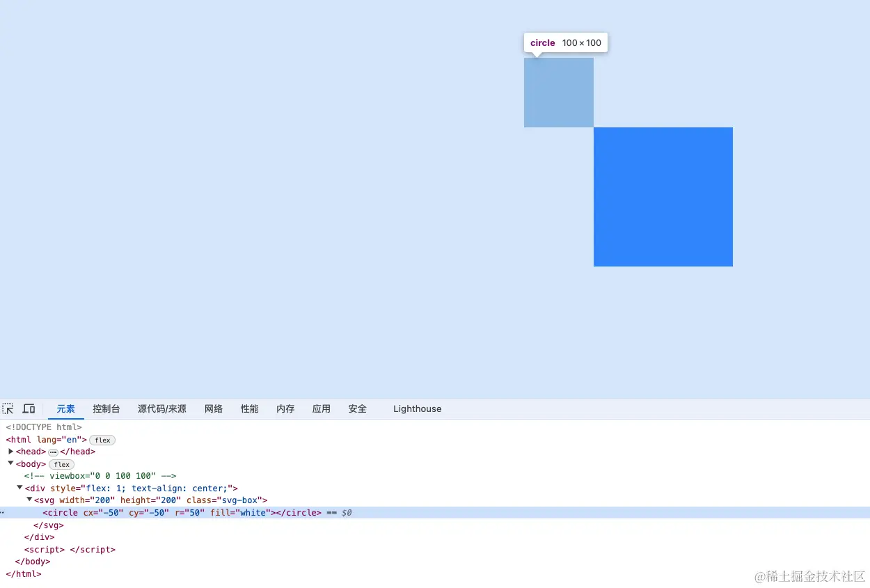Click the bright blue SVG box
Viewport: 870px width, 588px height.
click(x=663, y=197)
